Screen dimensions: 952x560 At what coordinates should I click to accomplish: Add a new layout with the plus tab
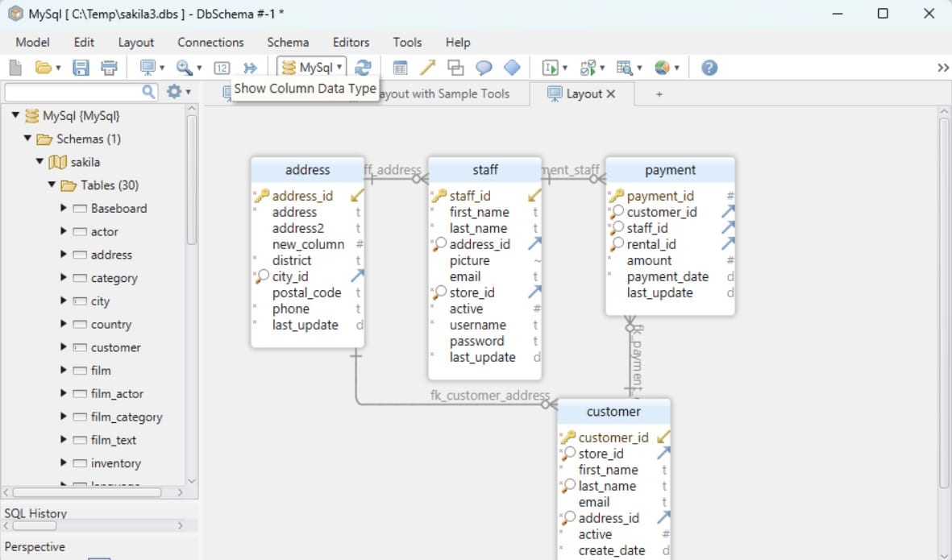tap(659, 94)
